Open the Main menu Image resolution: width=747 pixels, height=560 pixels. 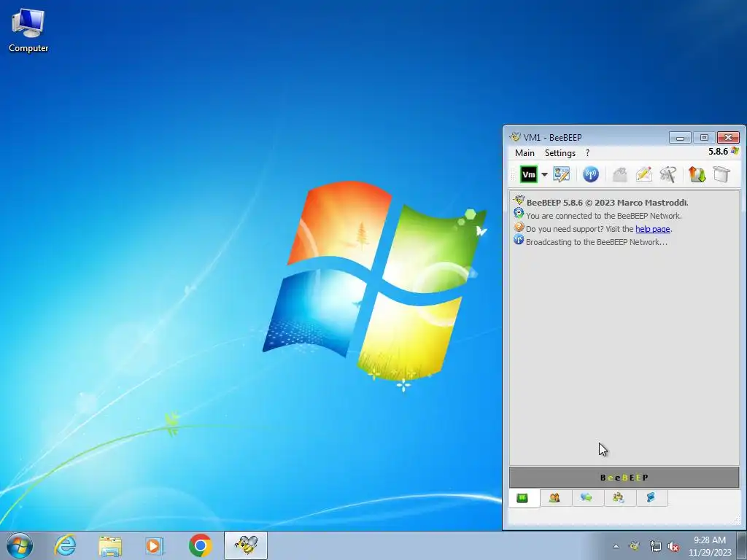pyautogui.click(x=525, y=153)
